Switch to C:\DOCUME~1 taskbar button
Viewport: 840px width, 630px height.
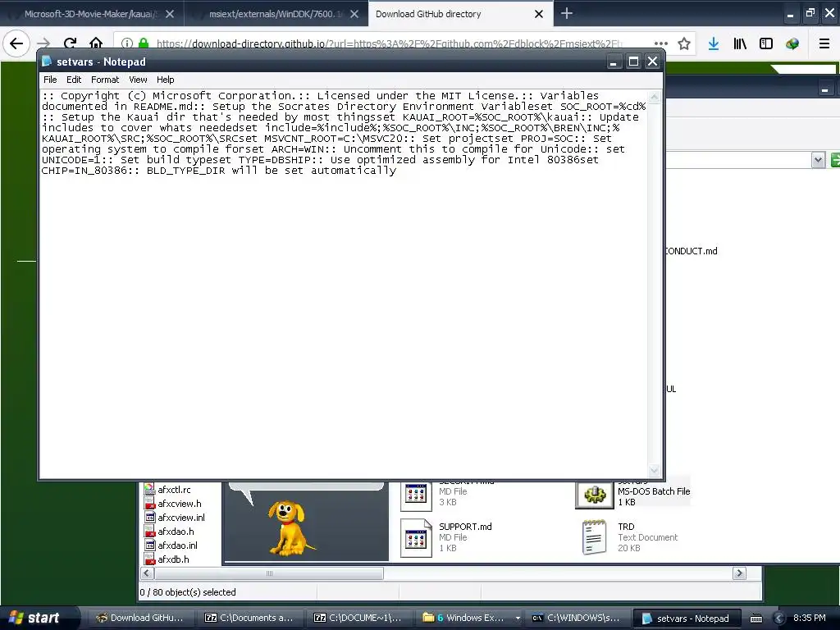358,618
